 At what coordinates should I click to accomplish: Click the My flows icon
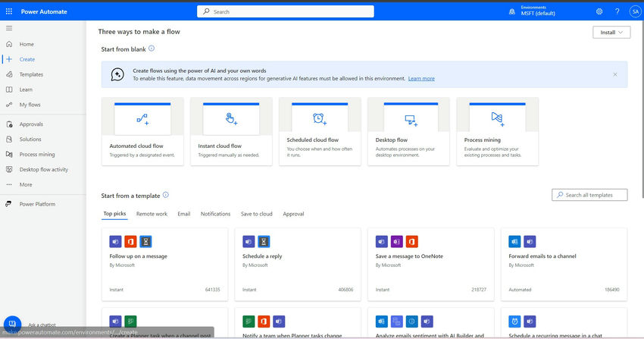[9, 105]
